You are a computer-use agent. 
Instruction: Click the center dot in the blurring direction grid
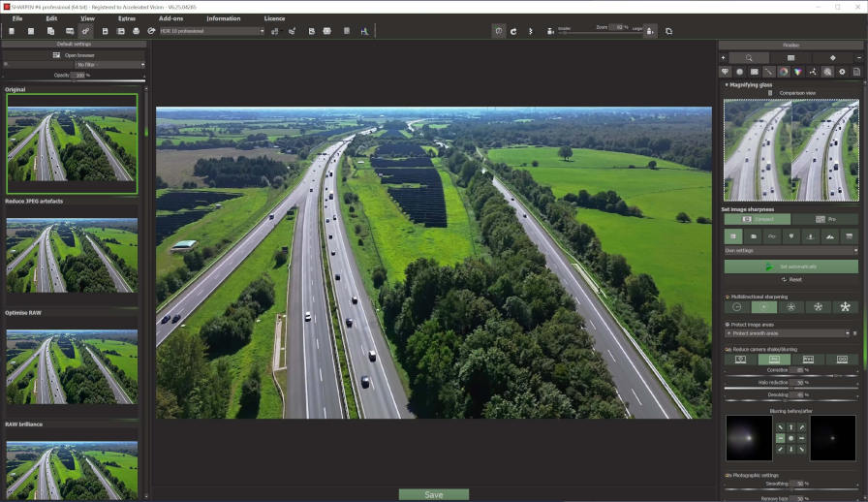click(x=790, y=438)
